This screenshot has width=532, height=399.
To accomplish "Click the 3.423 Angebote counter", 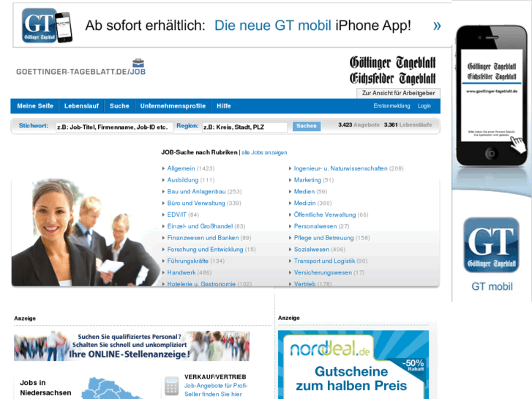I will pos(359,124).
